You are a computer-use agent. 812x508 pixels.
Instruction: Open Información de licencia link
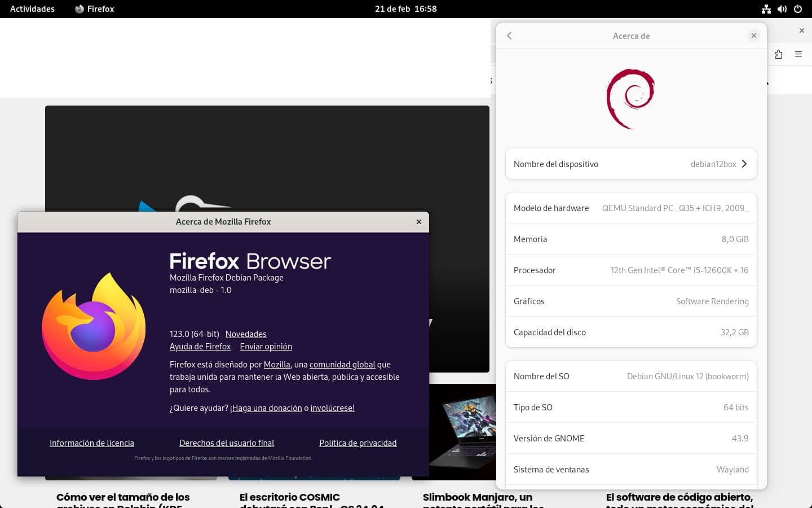point(92,443)
